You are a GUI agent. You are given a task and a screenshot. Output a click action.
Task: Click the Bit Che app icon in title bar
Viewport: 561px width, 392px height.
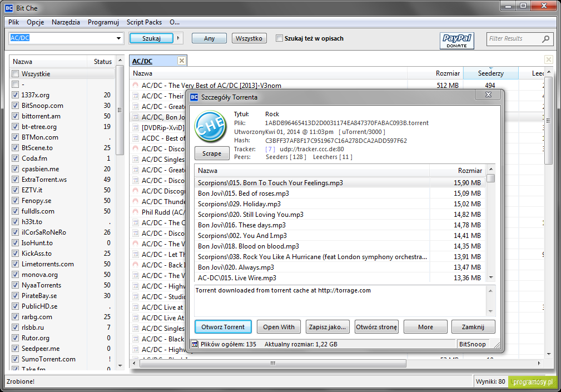tap(8, 8)
